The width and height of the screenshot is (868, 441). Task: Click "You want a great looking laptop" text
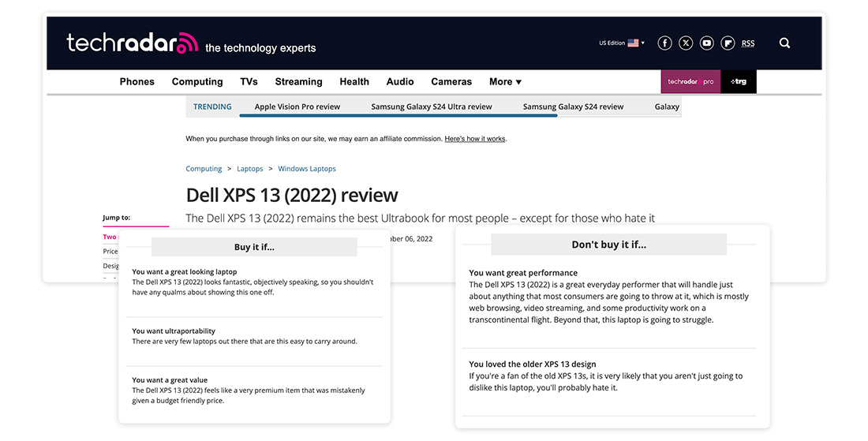(185, 271)
